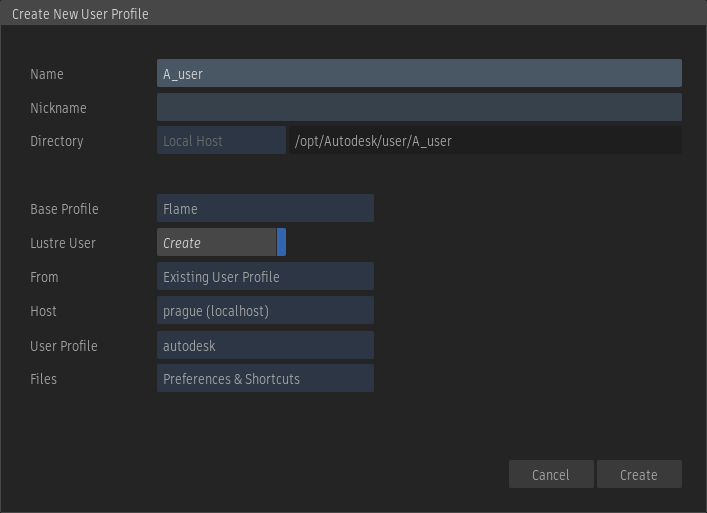
Task: Expand the From dropdown set to Existing User Profile
Action: (x=265, y=277)
